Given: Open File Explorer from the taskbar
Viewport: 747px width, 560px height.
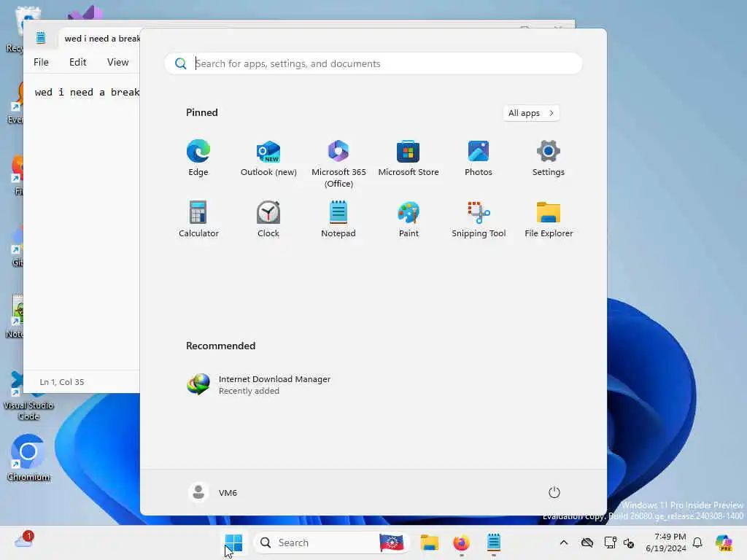Looking at the screenshot, I should (x=429, y=542).
